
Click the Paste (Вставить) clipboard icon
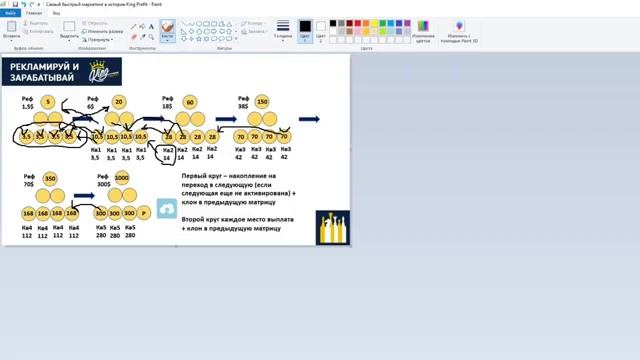click(x=11, y=27)
